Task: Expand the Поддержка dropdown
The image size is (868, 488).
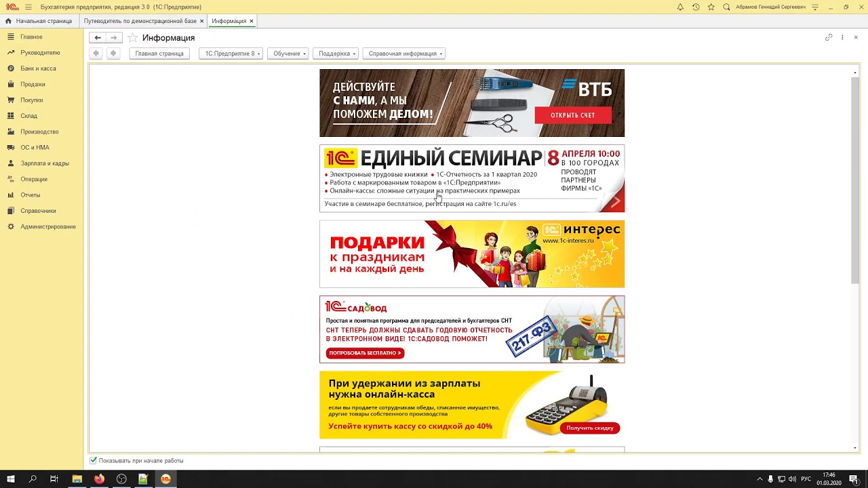Action: tap(336, 54)
